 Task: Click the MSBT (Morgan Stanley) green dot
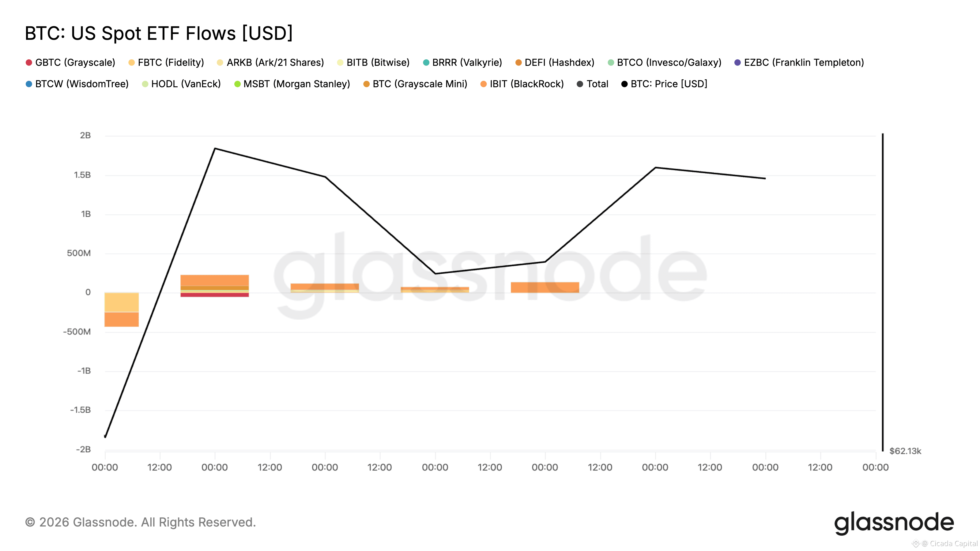click(x=237, y=84)
